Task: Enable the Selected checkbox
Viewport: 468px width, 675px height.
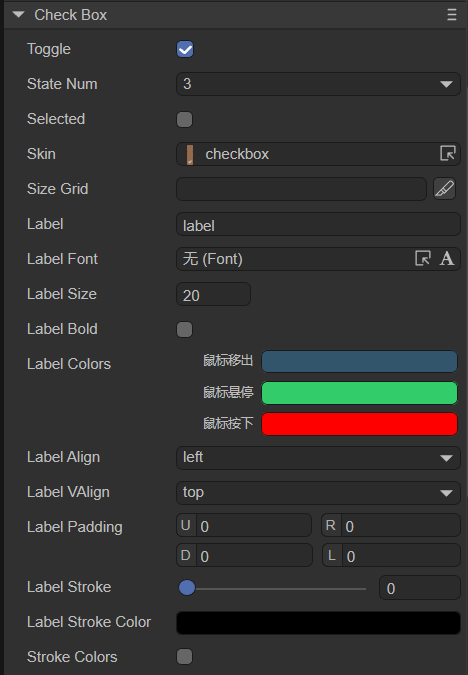Action: 185,119
